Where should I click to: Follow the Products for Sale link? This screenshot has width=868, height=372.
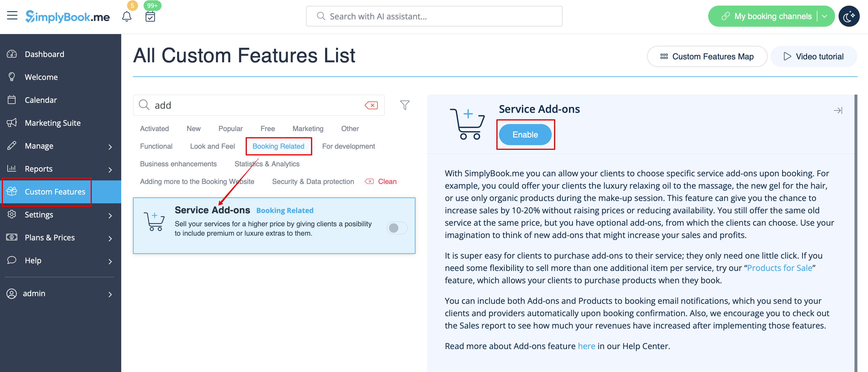coord(779,268)
